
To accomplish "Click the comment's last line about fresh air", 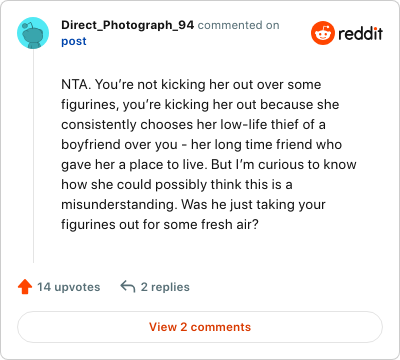I will [x=160, y=224].
